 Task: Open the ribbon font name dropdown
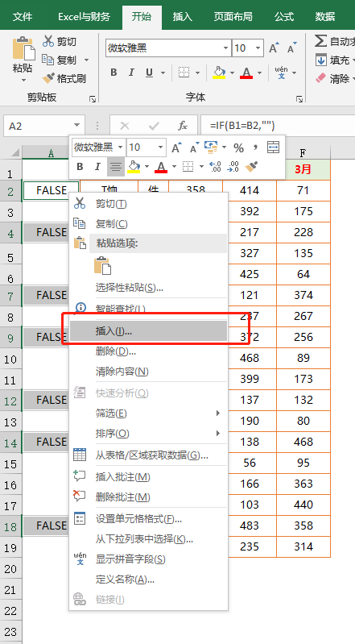pos(225,48)
